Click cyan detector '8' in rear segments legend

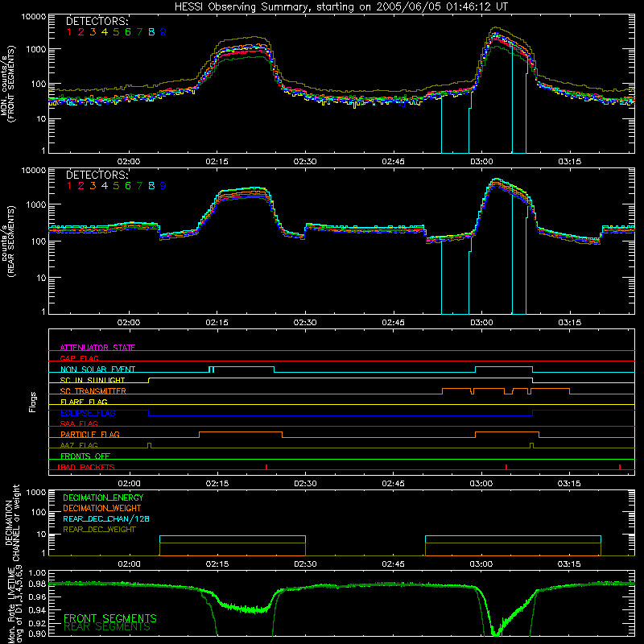pos(151,186)
